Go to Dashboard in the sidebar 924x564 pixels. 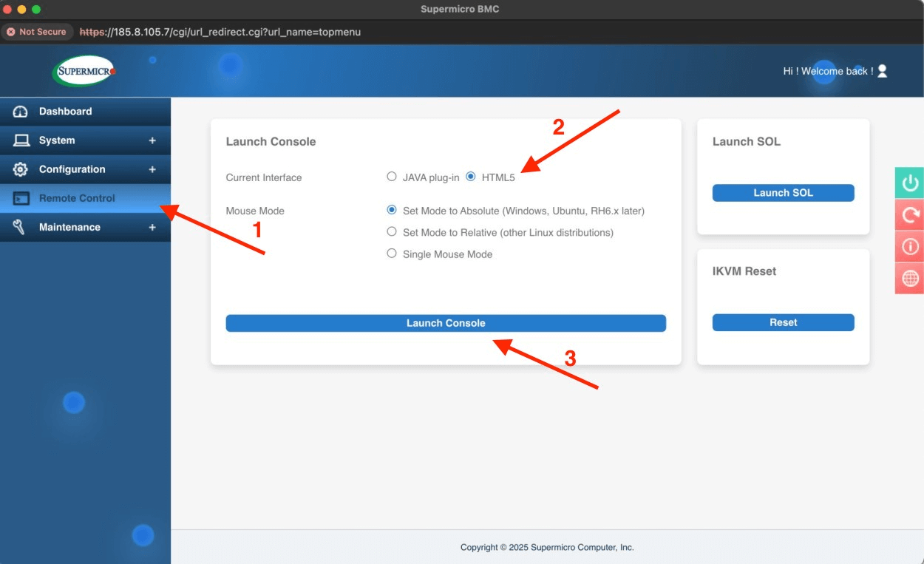click(x=66, y=112)
